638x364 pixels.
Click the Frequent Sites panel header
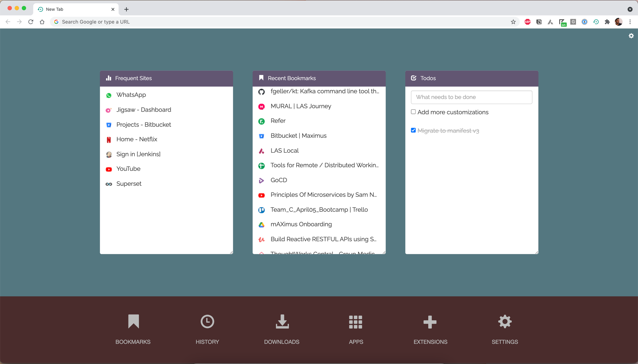click(166, 78)
